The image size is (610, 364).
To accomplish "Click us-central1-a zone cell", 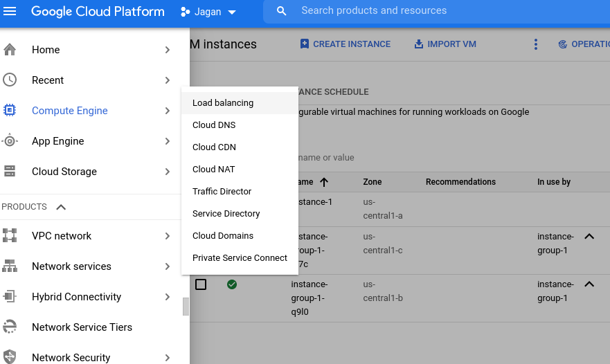I will click(x=383, y=209).
